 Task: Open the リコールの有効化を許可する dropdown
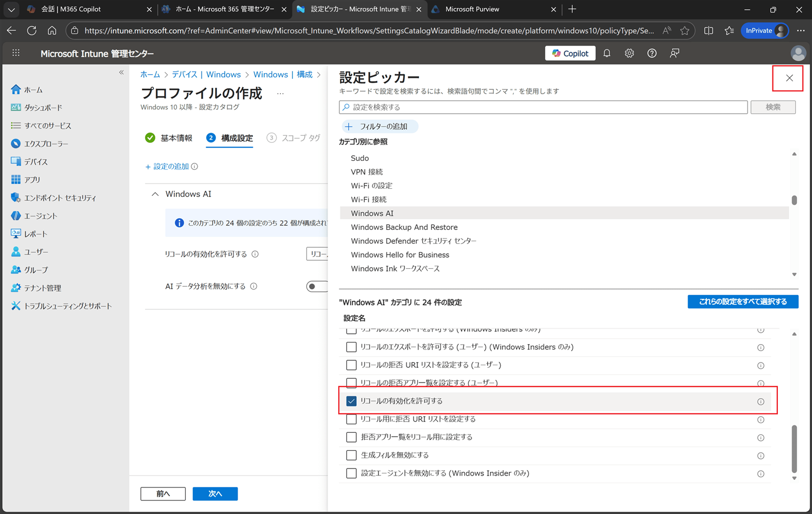point(317,254)
